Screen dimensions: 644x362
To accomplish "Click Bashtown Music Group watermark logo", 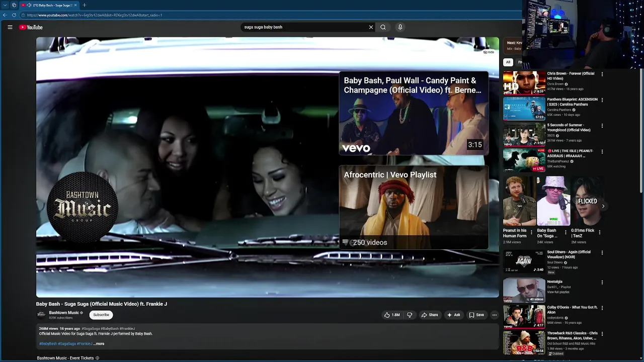I will point(83,207).
